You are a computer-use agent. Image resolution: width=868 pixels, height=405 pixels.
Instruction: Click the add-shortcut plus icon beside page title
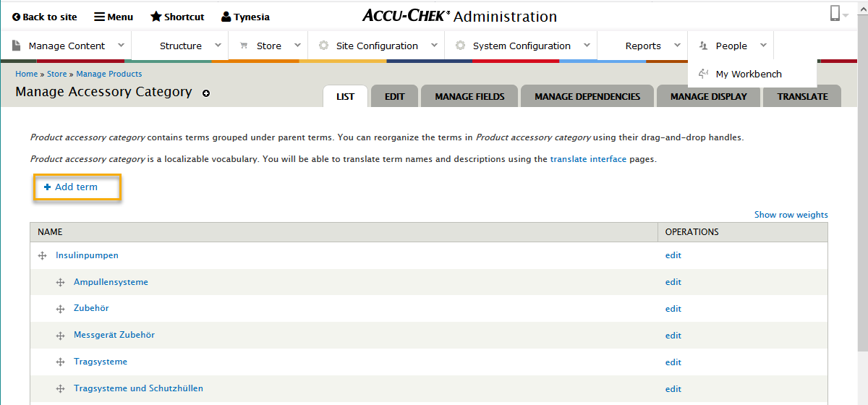coord(206,93)
